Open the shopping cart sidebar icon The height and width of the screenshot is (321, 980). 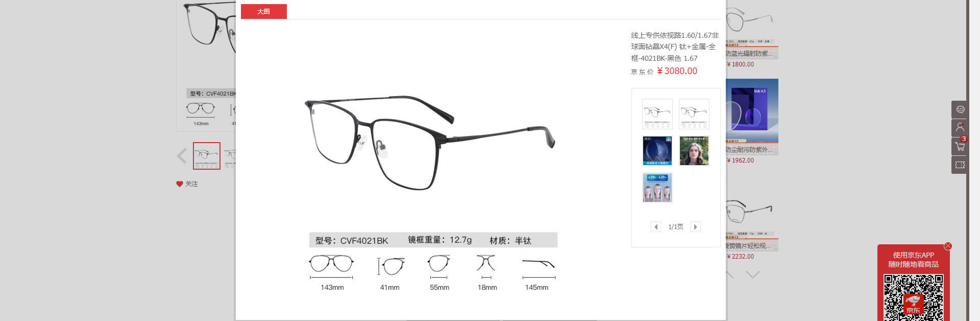pos(960,146)
